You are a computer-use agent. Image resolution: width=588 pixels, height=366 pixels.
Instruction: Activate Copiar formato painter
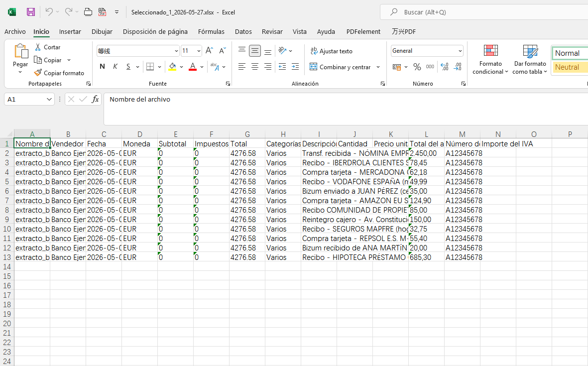tap(59, 73)
